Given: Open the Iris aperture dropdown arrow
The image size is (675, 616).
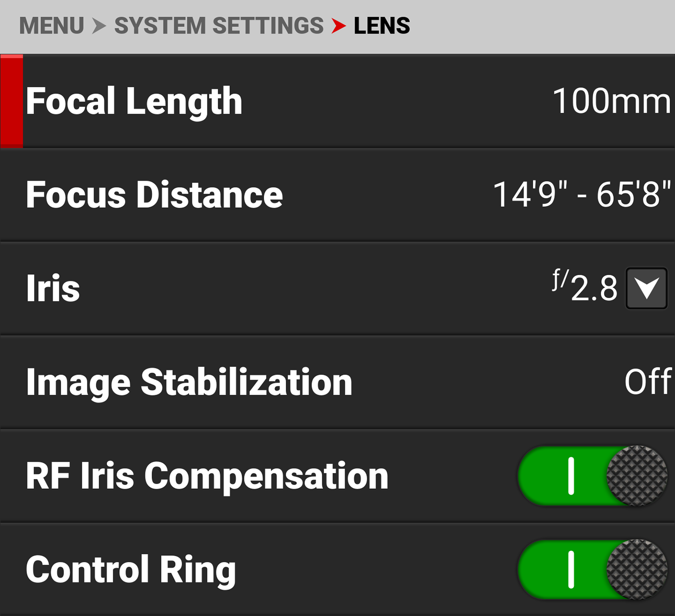Looking at the screenshot, I should 646,288.
